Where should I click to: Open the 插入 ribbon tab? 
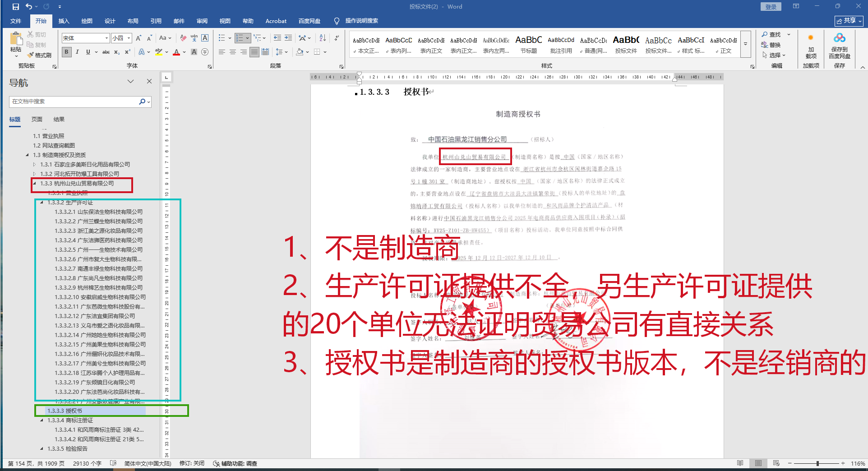coord(64,21)
